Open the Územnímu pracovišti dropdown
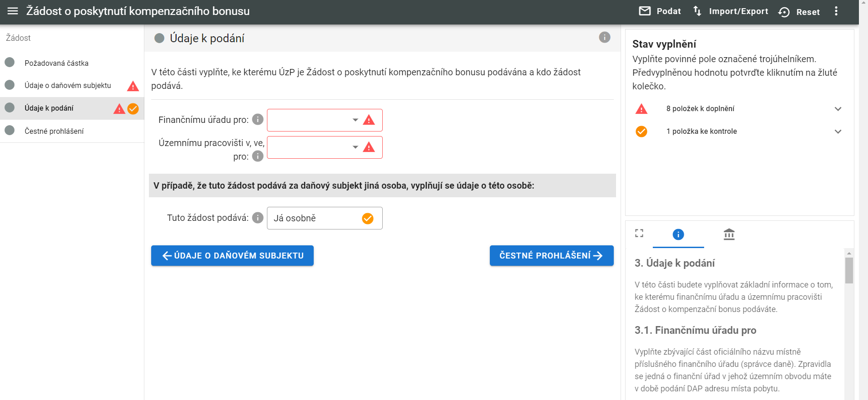This screenshot has height=400, width=868. point(355,147)
